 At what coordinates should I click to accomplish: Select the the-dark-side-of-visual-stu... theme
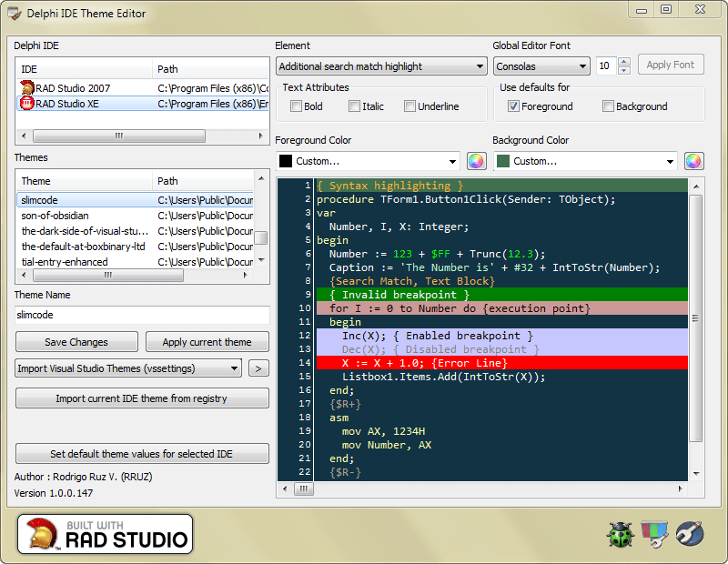[135, 231]
